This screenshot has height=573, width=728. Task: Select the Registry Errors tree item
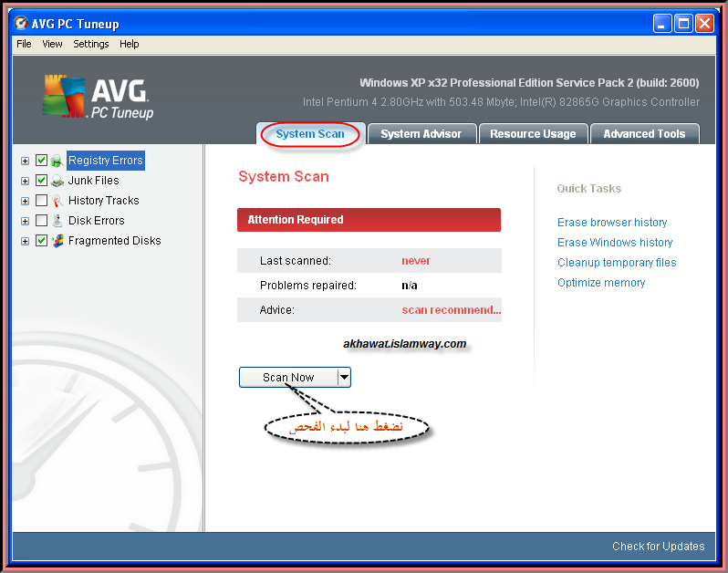(x=106, y=161)
